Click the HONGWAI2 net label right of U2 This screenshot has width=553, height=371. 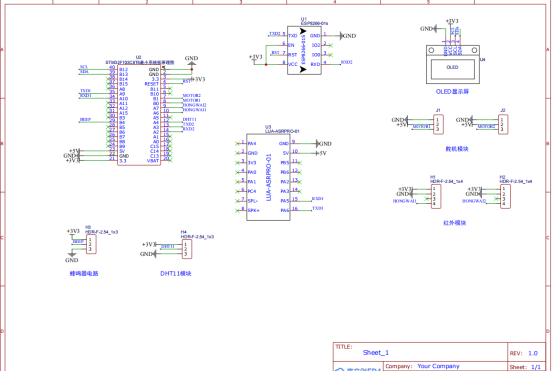(194, 105)
